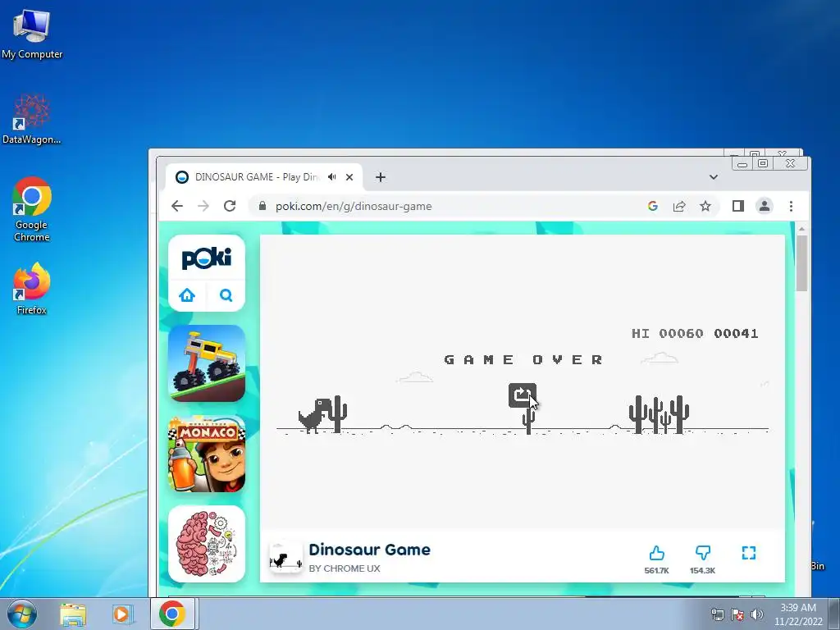
Task: View site information via lock icon
Action: pos(262,206)
